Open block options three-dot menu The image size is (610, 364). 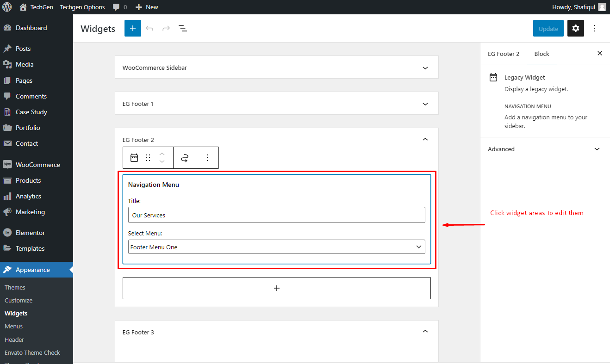pyautogui.click(x=207, y=158)
